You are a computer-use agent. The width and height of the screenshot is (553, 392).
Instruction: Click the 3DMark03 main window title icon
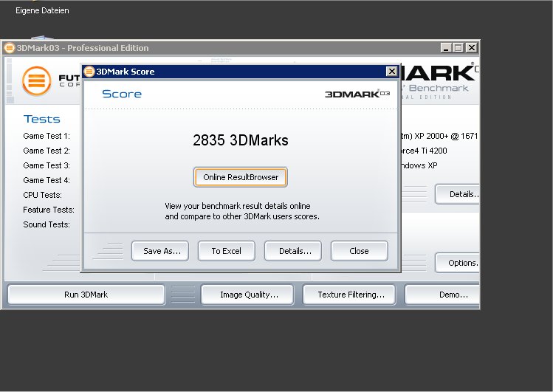(10, 47)
